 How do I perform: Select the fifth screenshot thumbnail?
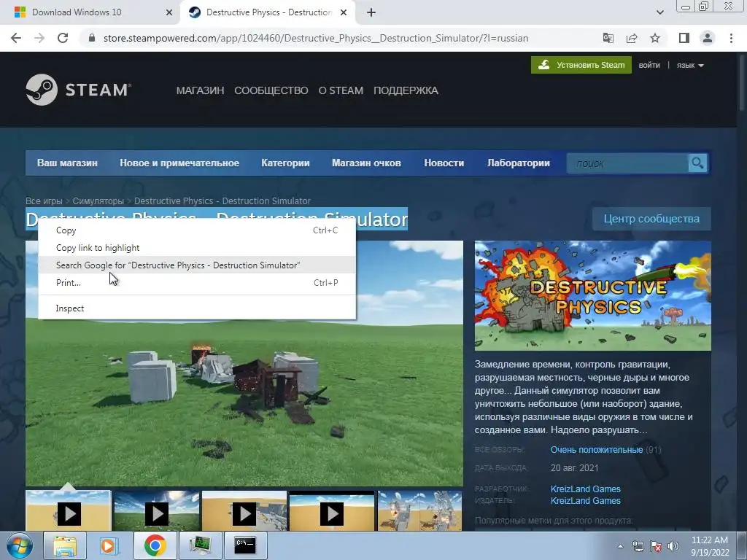tap(419, 511)
